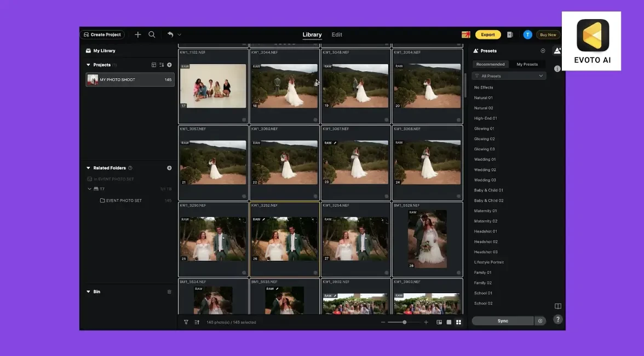This screenshot has width=644, height=356.
Task: Open the help question mark icon
Action: [x=557, y=320]
